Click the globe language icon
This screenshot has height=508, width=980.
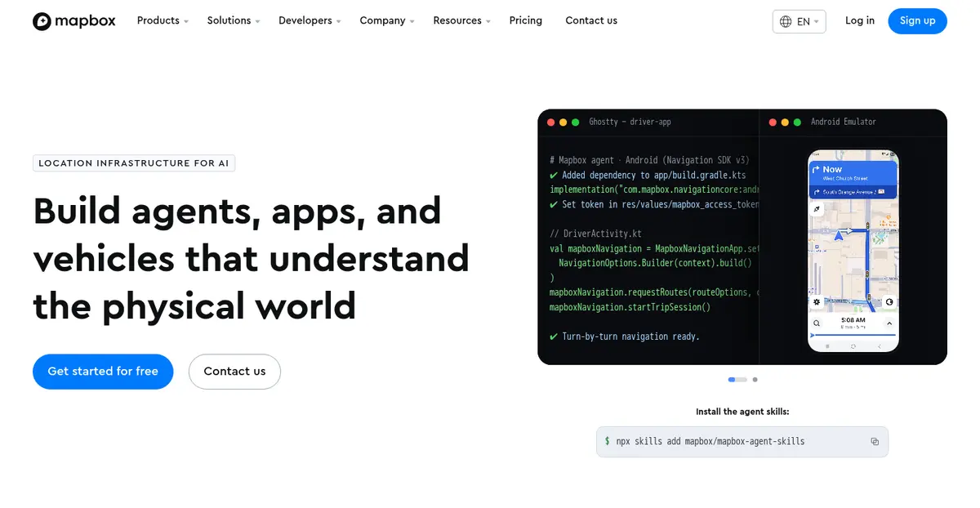(786, 21)
